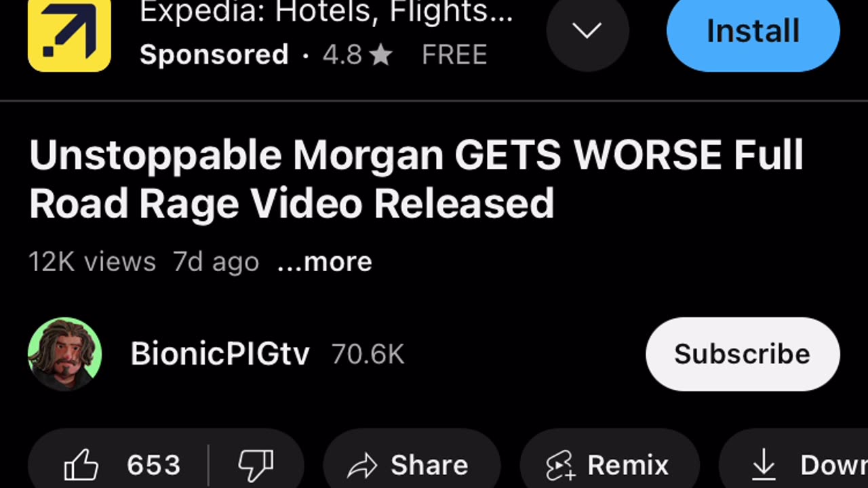The image size is (868, 488).
Task: Open the BionicPIGtv channel avatar
Action: coord(65,354)
